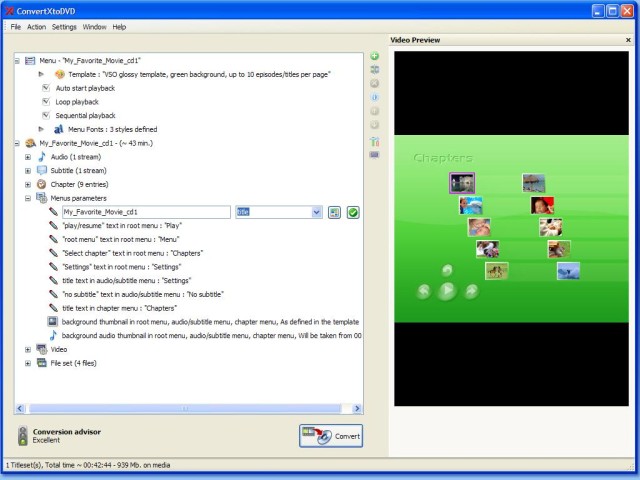Click the Video node icon

pos(42,349)
